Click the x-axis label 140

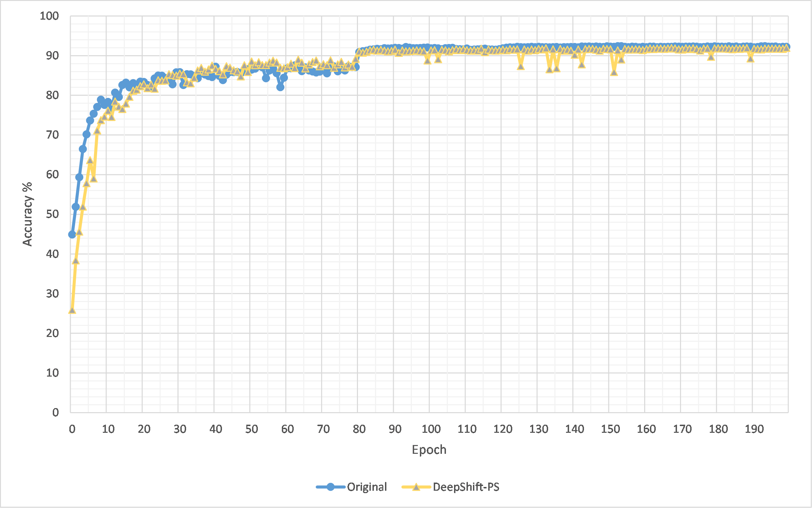coord(574,429)
